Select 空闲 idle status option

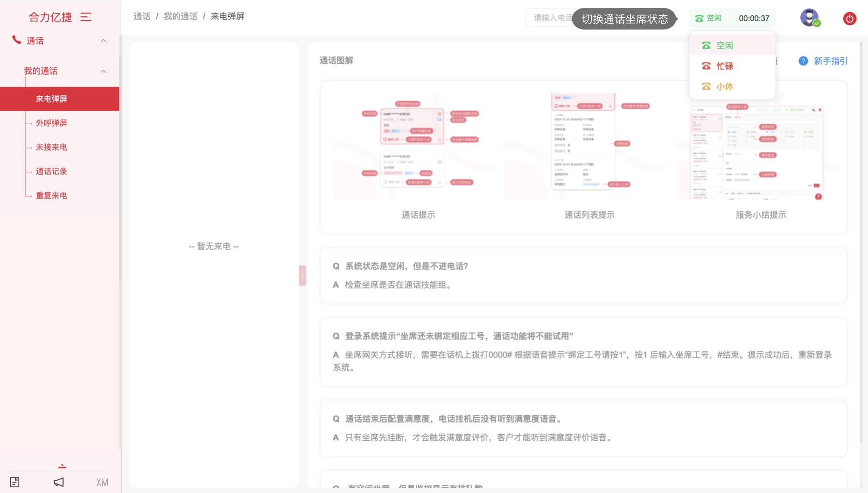724,46
